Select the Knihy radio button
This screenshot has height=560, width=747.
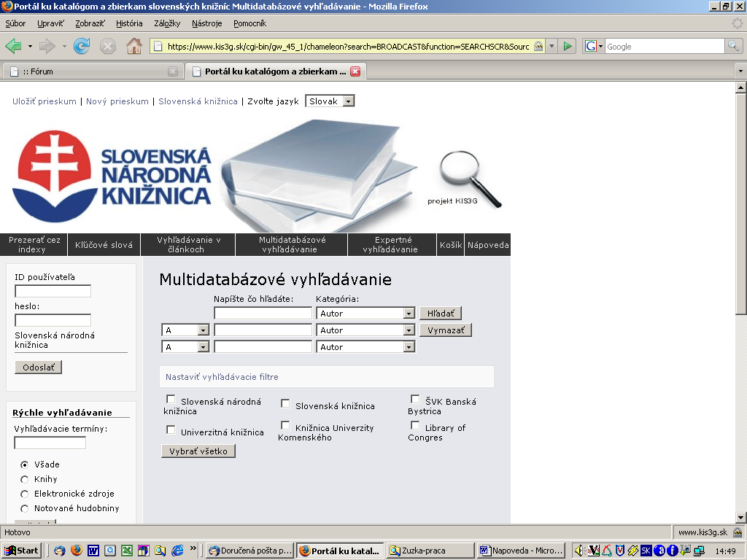click(25, 479)
